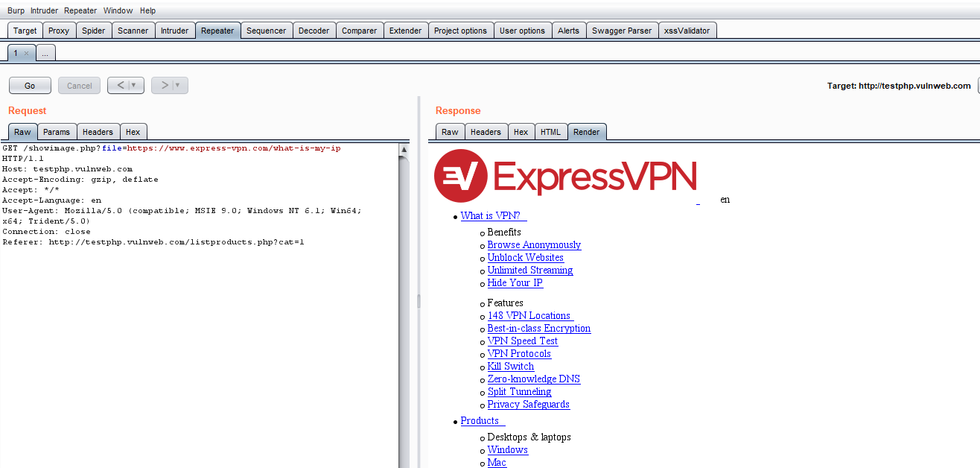980x468 pixels.
Task: Switch to the Proxy tab
Action: pyautogui.click(x=59, y=31)
